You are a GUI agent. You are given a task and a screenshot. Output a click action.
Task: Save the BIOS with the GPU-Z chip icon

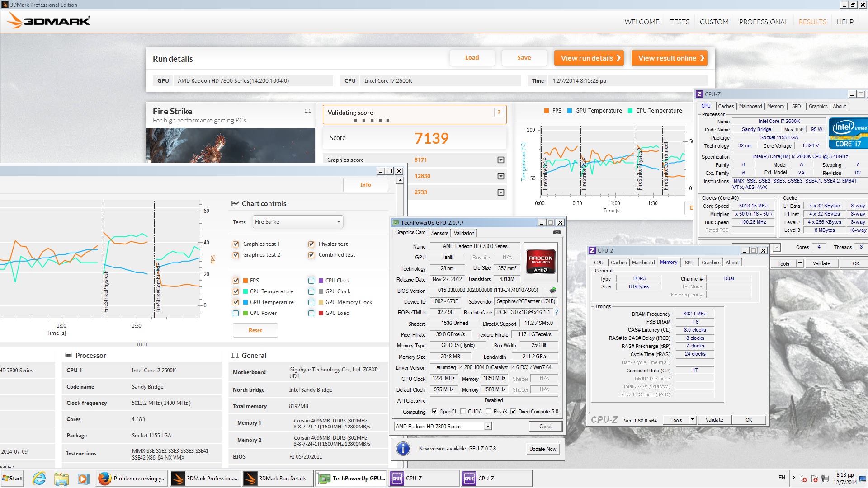point(552,290)
